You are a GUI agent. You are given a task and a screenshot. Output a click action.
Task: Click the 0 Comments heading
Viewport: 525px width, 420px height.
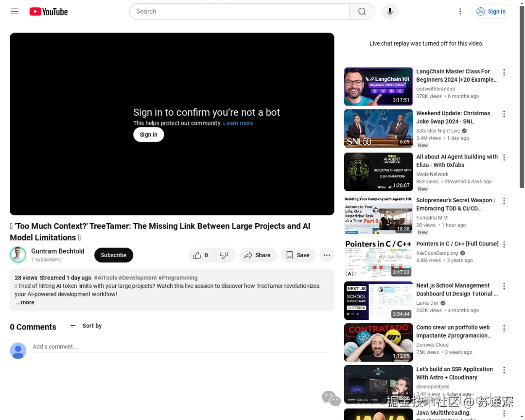click(x=33, y=327)
